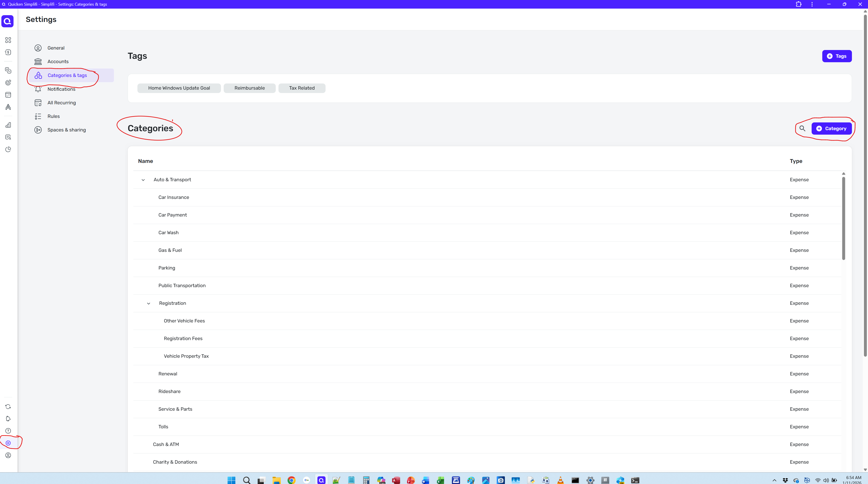Open the Dashboard grid icon in sidebar

click(8, 40)
